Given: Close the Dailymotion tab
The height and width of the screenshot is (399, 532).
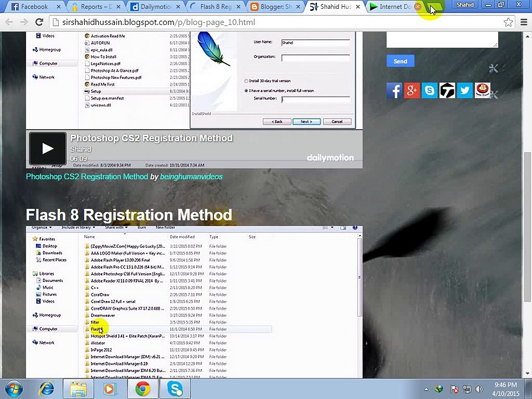Looking at the screenshot, I should tap(178, 7).
